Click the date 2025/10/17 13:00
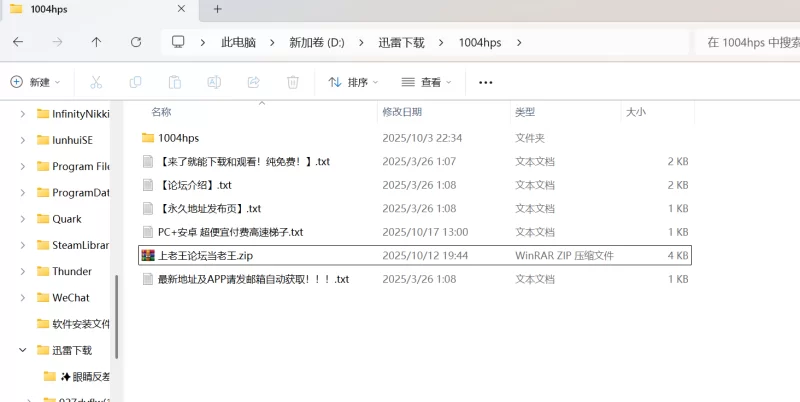The width and height of the screenshot is (800, 402). tap(425, 232)
